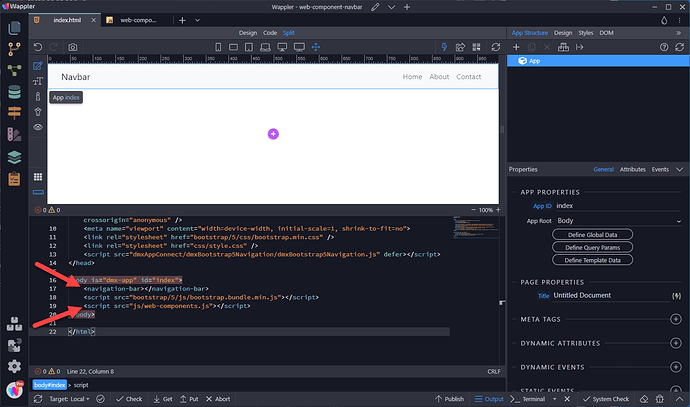Select the mobile phone viewport icon
This screenshot has height=407, width=690.
click(x=218, y=47)
